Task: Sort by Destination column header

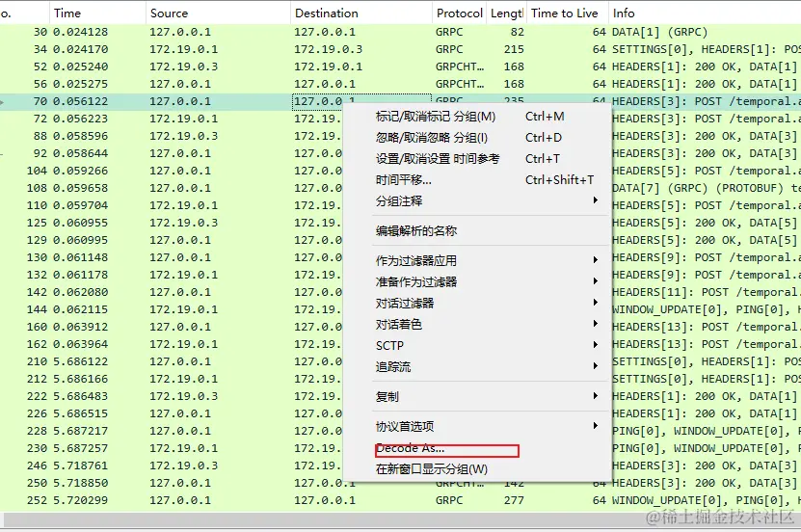Action: (x=361, y=13)
